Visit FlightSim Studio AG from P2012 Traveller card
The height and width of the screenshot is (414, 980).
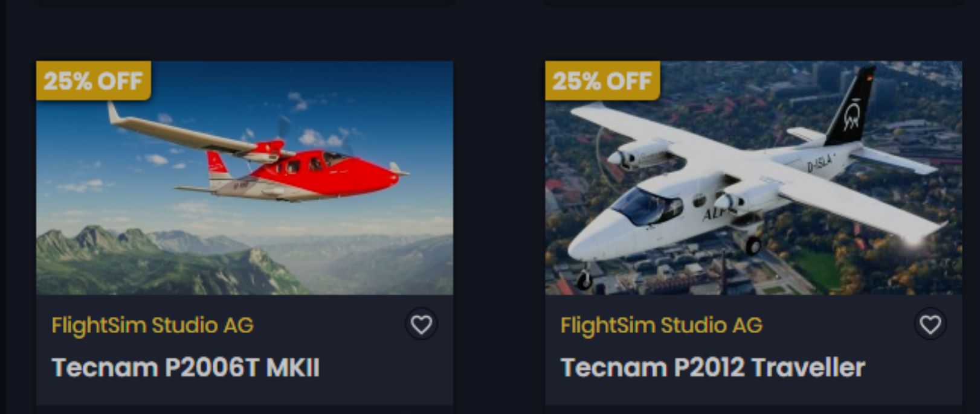(661, 325)
